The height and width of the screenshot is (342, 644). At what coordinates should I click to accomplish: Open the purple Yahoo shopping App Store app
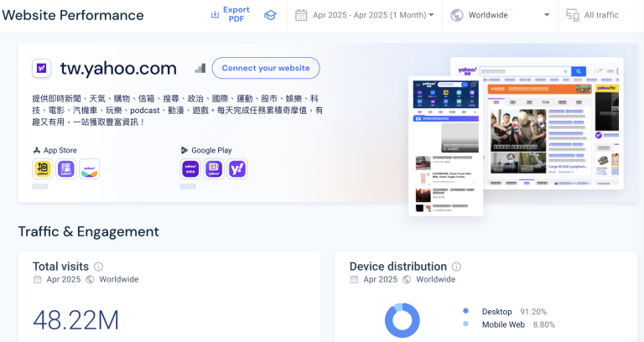point(65,168)
